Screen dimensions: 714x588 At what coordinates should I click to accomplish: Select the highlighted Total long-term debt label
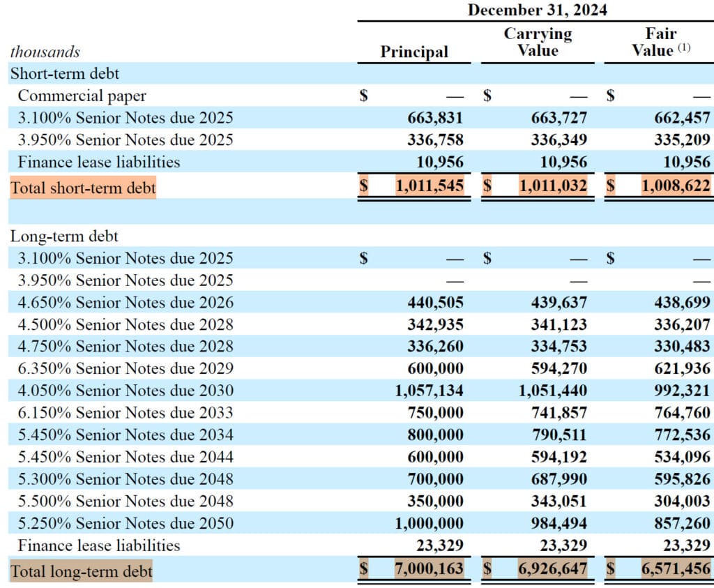tap(79, 571)
